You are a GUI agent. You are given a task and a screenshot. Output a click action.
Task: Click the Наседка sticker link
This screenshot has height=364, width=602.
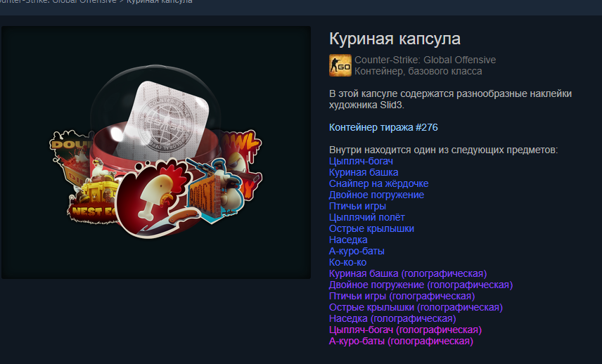(348, 240)
